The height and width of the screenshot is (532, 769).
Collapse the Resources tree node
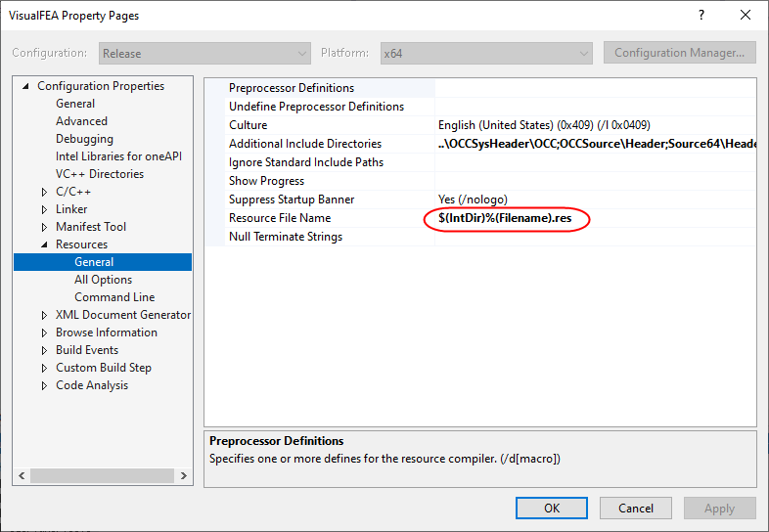point(44,244)
